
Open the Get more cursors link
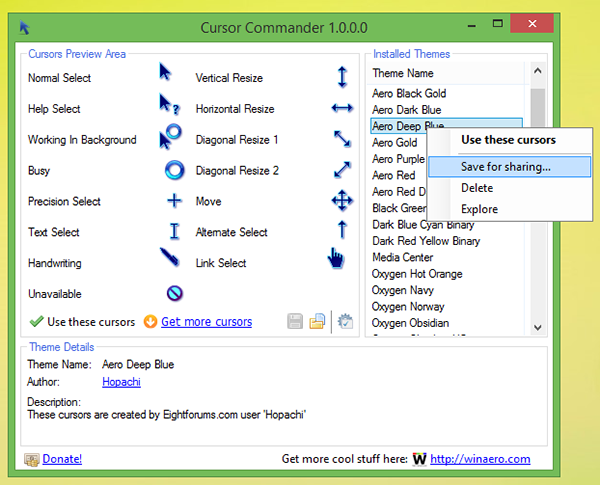pyautogui.click(x=206, y=322)
